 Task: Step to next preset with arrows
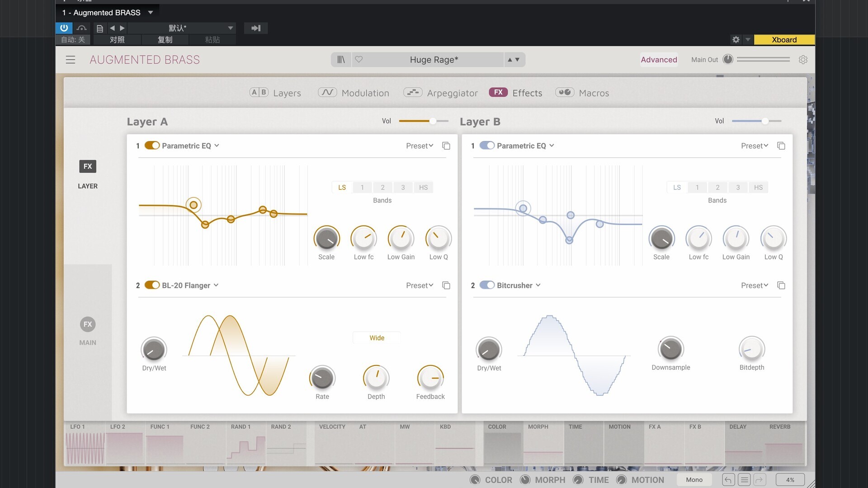[518, 60]
